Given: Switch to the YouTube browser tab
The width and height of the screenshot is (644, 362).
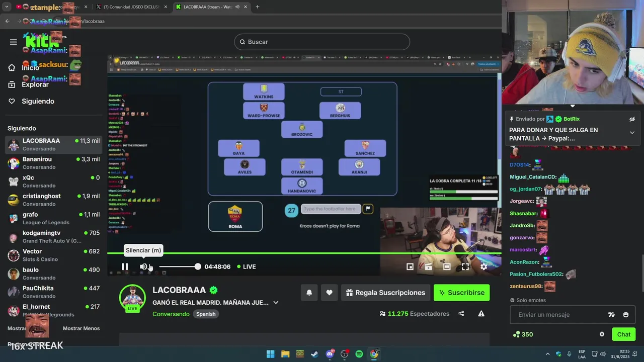Looking at the screenshot, I should (x=50, y=7).
